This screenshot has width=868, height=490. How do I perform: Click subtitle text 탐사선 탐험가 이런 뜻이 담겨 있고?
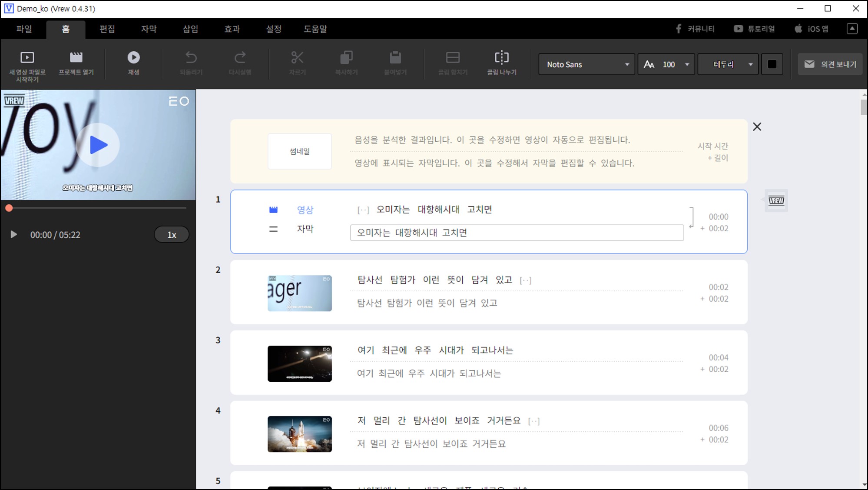(427, 303)
